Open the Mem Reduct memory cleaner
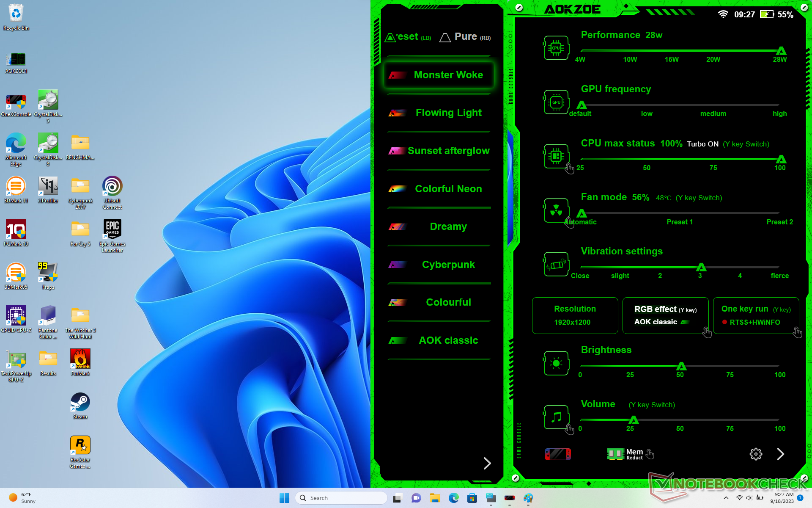 (625, 454)
